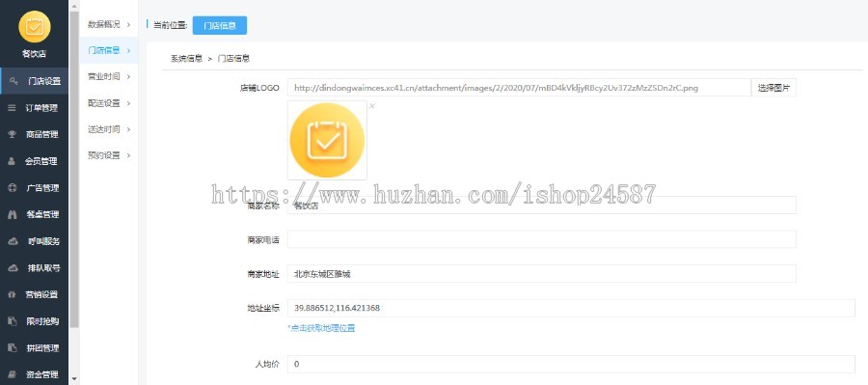
Task: Click 门店信息 in the breadcrumb
Action: (x=233, y=58)
